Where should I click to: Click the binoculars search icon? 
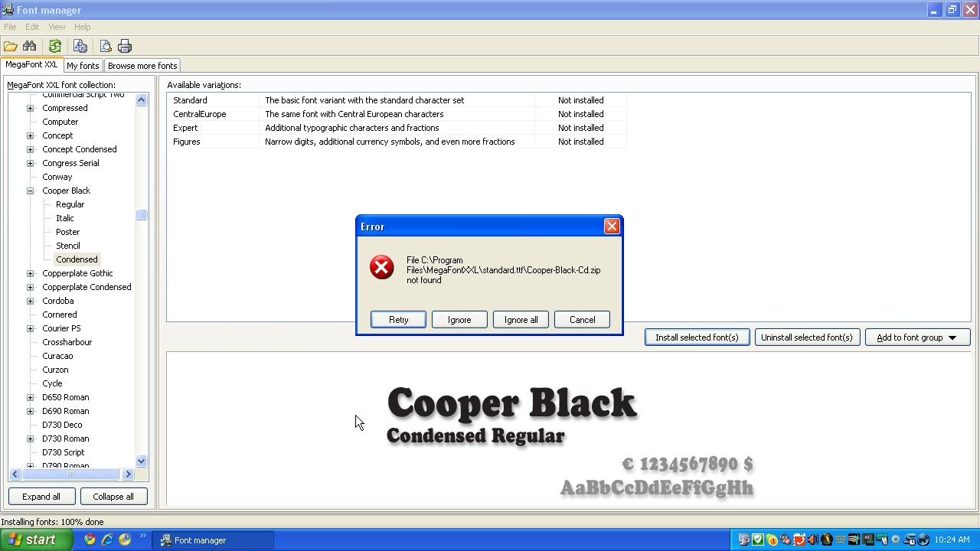30,47
